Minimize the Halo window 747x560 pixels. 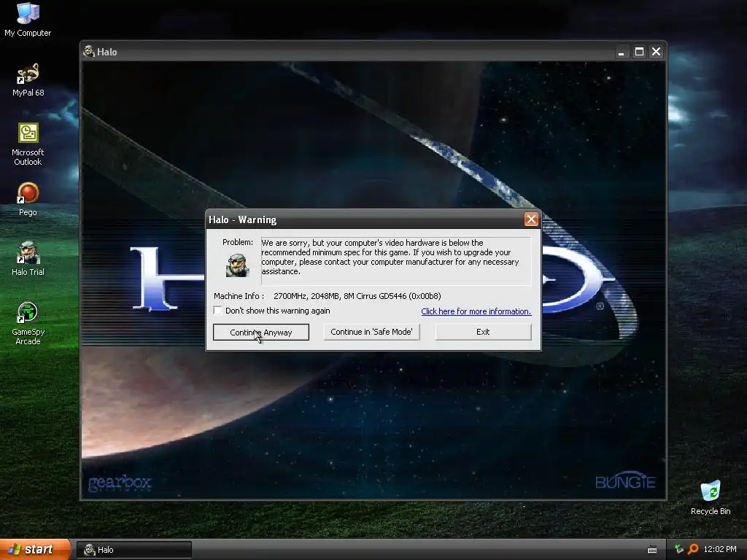click(621, 52)
